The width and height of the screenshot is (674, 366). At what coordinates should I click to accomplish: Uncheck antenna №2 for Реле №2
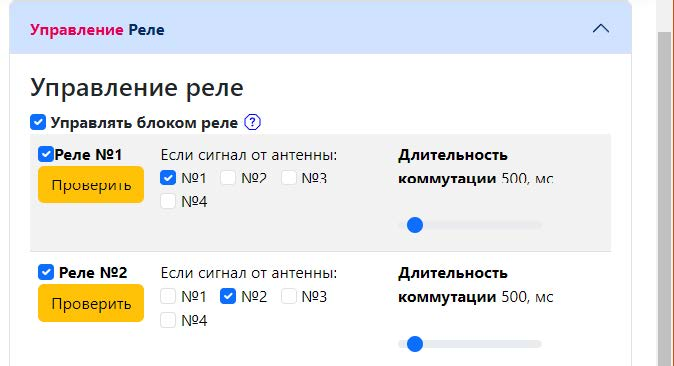tap(228, 296)
